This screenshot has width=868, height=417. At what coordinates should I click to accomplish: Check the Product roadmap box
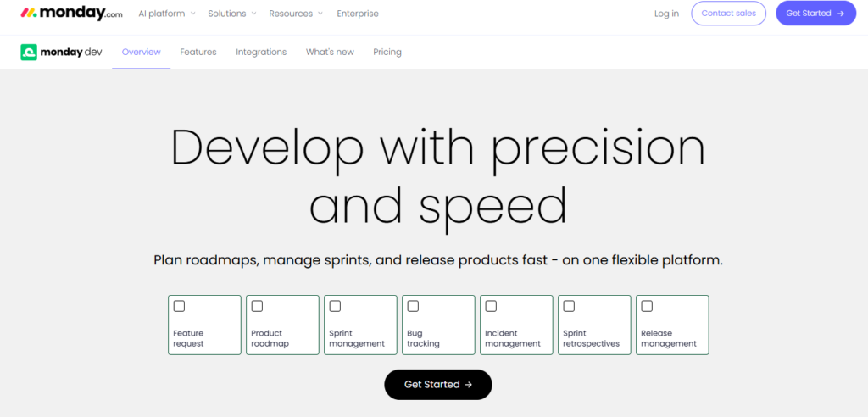(x=257, y=306)
